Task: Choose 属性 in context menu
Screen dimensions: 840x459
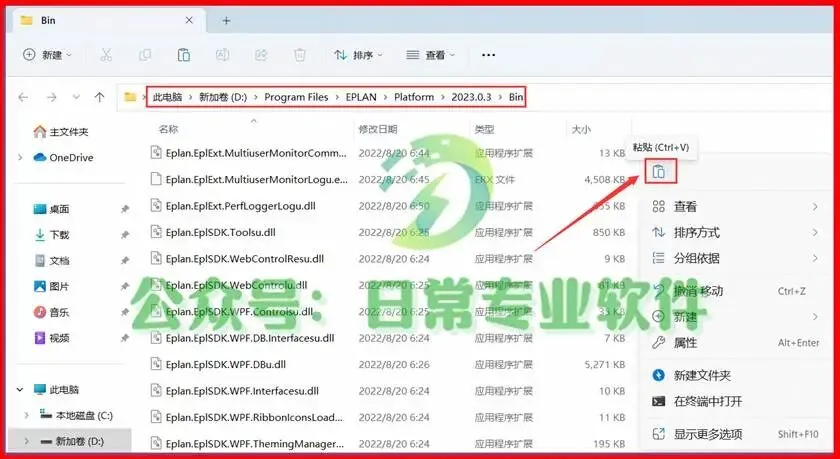Action: [x=736, y=343]
